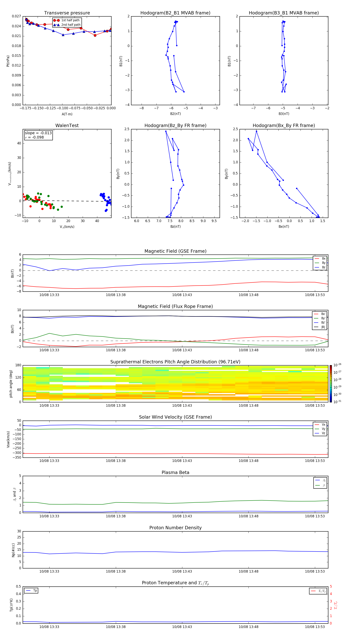Click '10/08 13:43' tick under GSE magnetic field
The height and width of the screenshot is (644, 351).
[x=182, y=295]
